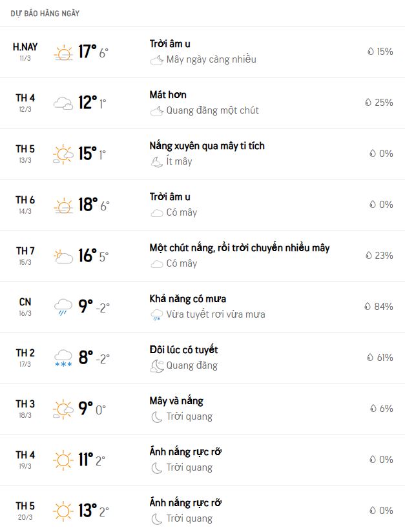Click the sleet night icon on 16/3 row
The image size is (405, 532).
(x=156, y=314)
